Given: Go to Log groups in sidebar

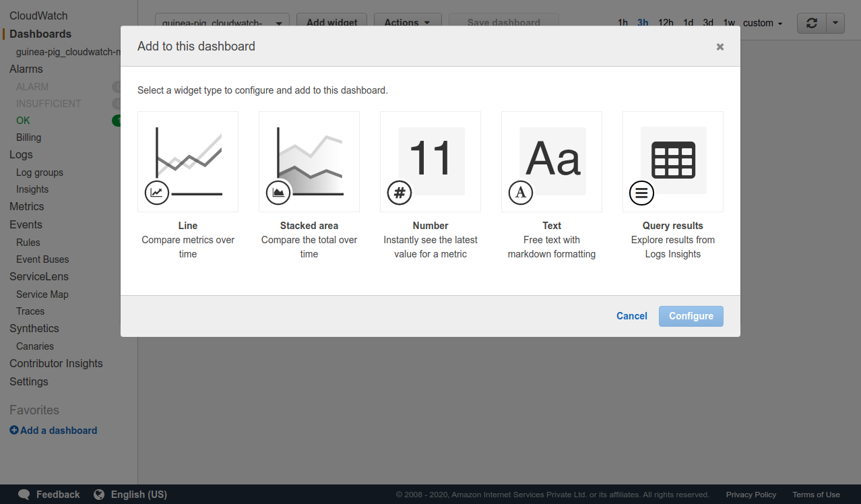Looking at the screenshot, I should point(40,172).
